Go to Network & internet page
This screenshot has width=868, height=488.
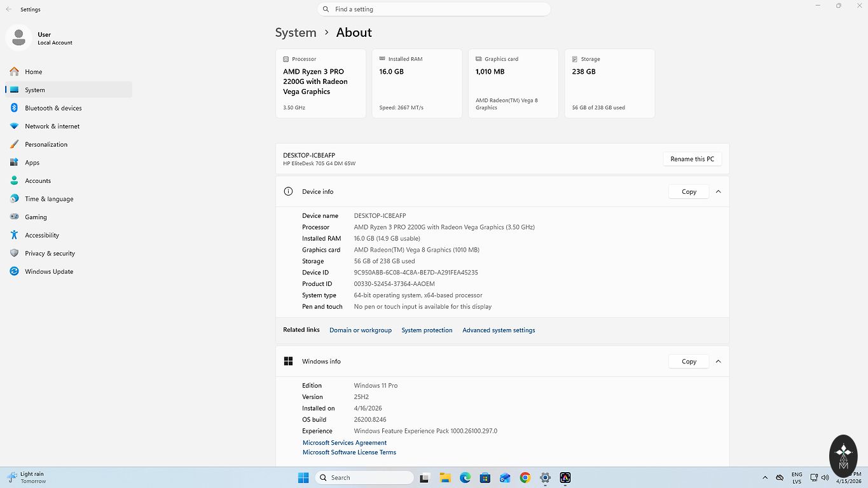pyautogui.click(x=52, y=126)
